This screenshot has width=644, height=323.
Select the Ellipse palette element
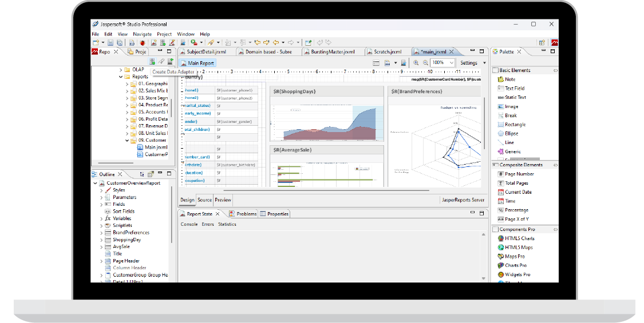(508, 133)
